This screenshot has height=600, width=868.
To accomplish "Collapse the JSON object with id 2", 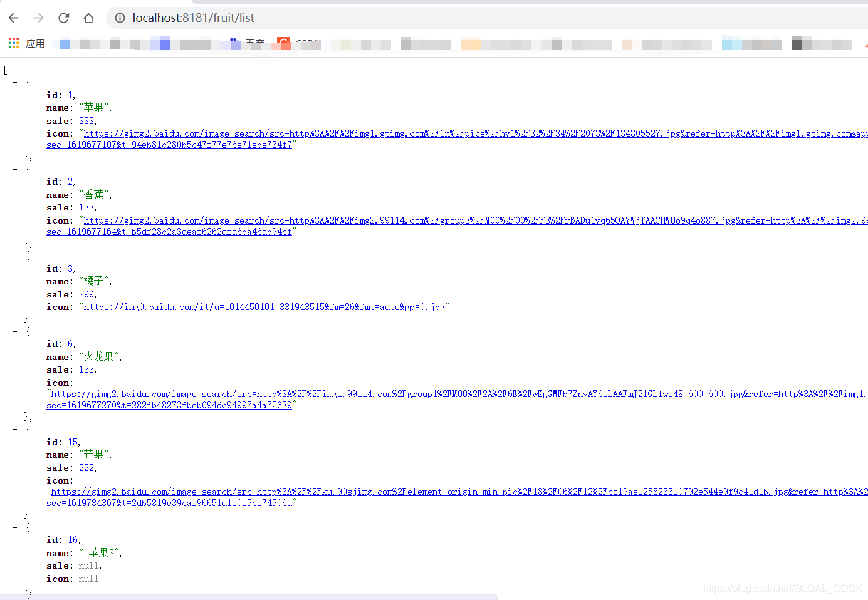I will tap(15, 169).
